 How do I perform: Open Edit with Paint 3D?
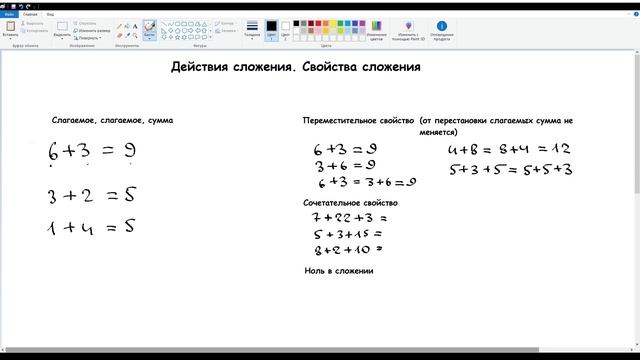click(408, 30)
